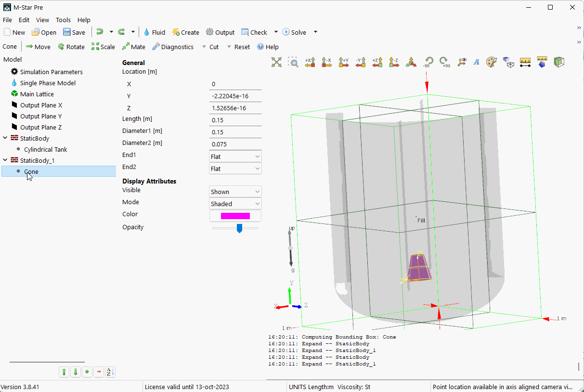Click the fit-all zoom extents icon
The image size is (584, 392).
tap(276, 62)
